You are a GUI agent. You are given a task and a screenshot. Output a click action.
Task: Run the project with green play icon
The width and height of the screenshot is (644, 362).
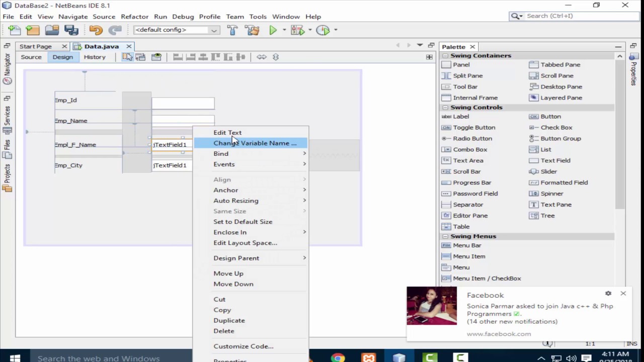pyautogui.click(x=273, y=30)
